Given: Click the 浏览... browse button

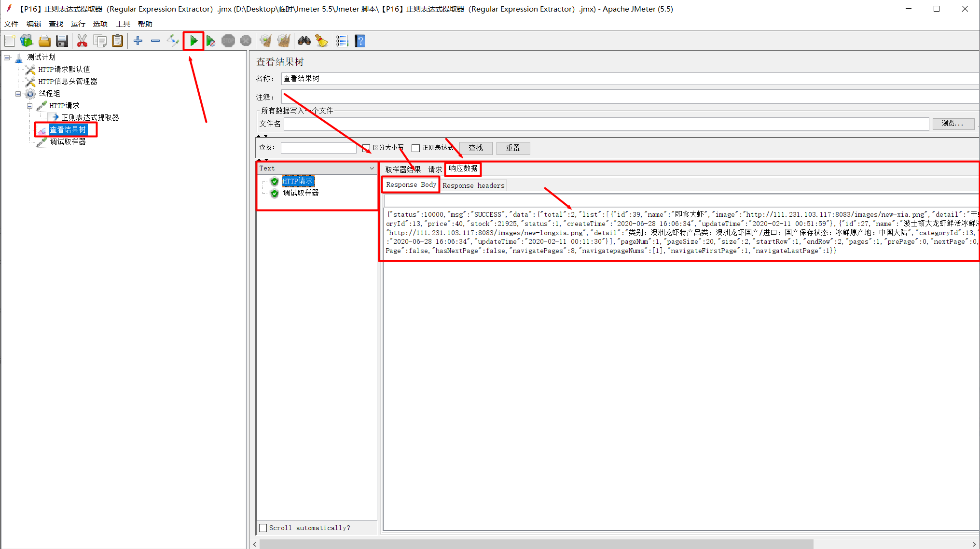Looking at the screenshot, I should [953, 124].
